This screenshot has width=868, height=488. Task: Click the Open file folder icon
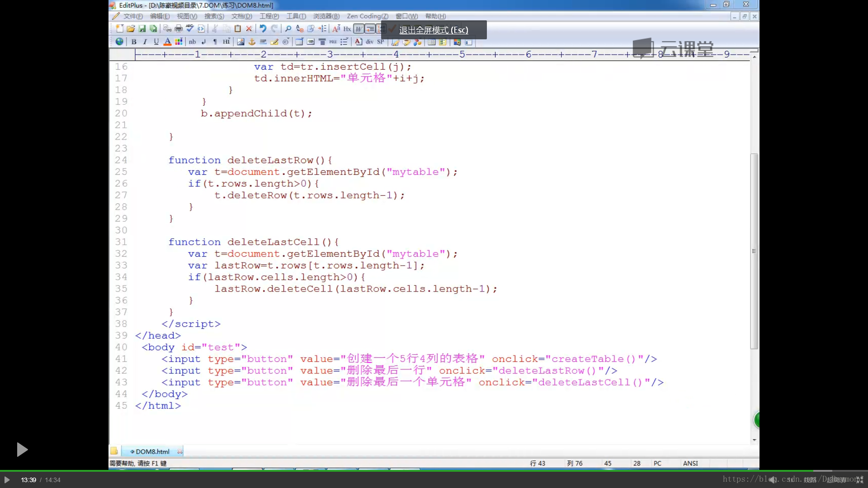pos(131,29)
